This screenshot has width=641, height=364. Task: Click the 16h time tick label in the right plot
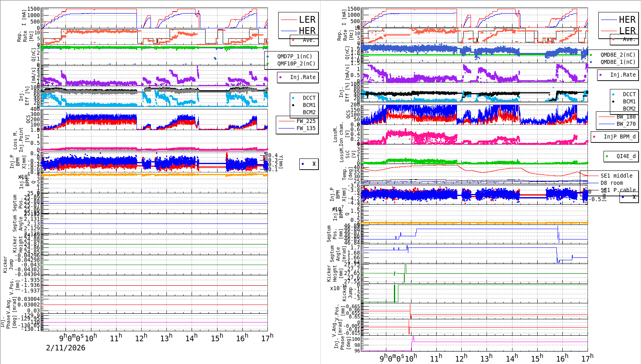562,358
